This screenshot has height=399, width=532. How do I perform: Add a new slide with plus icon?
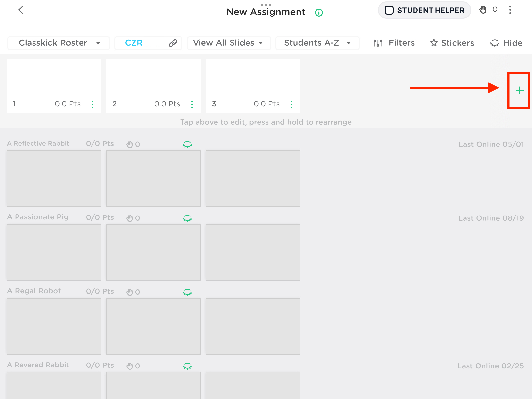[520, 90]
